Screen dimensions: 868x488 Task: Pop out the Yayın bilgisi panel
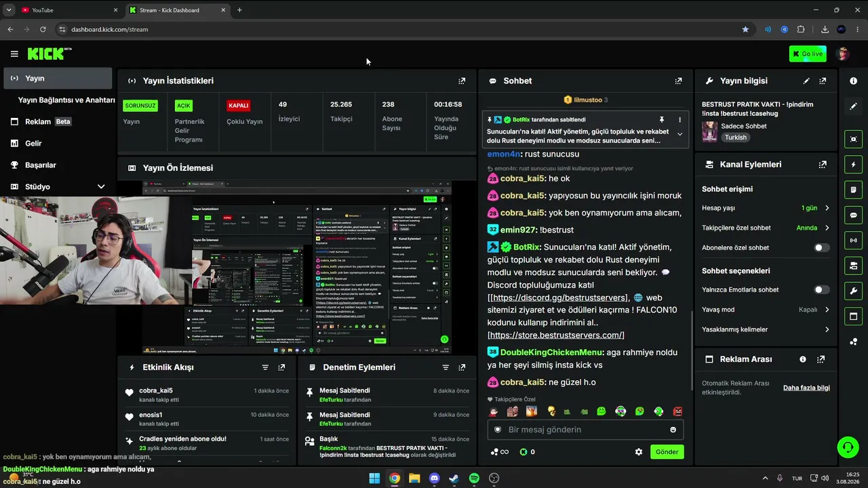[x=823, y=81]
